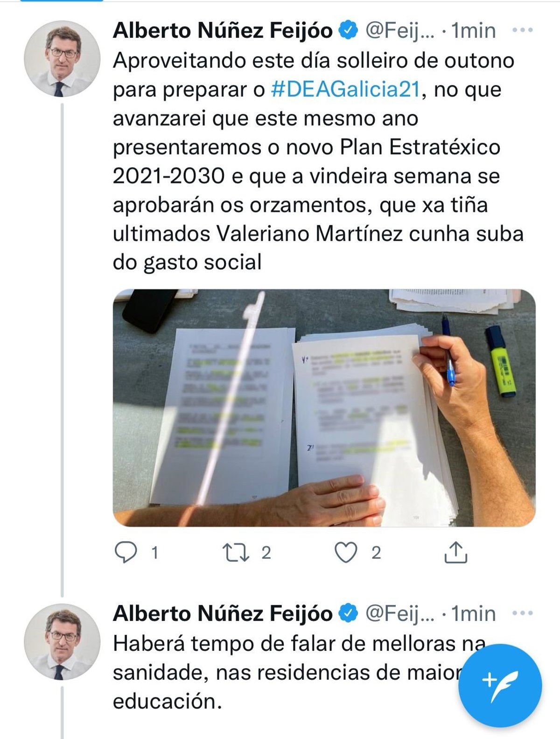The width and height of the screenshot is (560, 739).
Task: Open second tweet's 1min timestamp
Action: 474,613
